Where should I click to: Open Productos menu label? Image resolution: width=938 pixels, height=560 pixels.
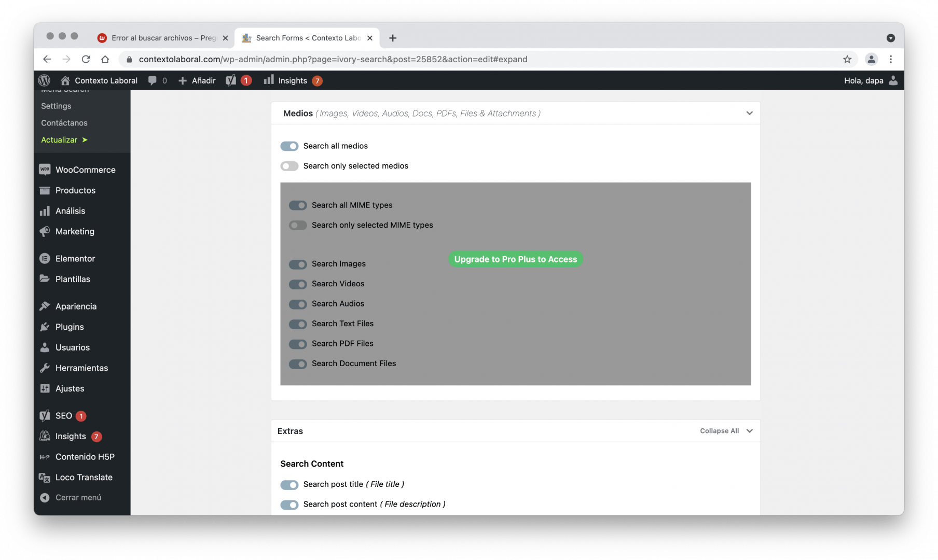pyautogui.click(x=75, y=190)
